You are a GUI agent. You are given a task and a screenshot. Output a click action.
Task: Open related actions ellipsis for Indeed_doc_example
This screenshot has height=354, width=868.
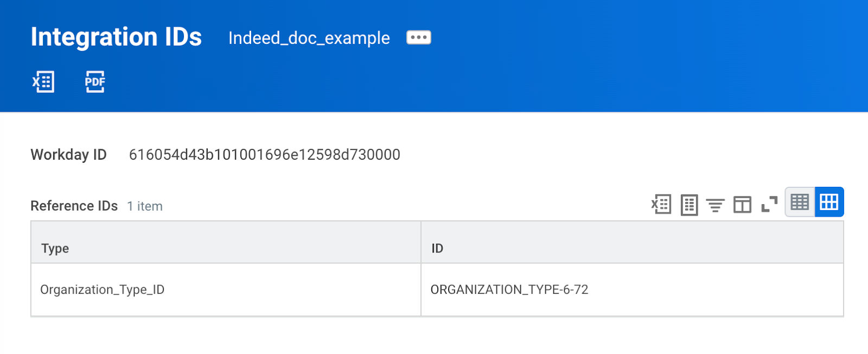tap(419, 37)
